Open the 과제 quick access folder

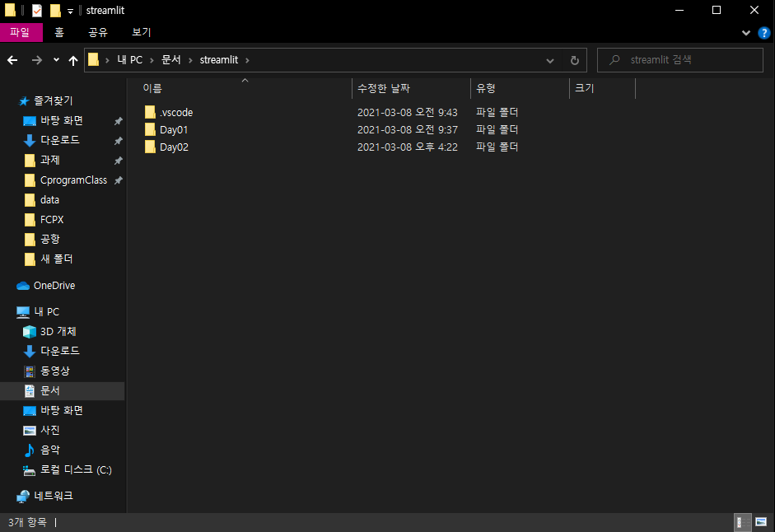tap(49, 161)
